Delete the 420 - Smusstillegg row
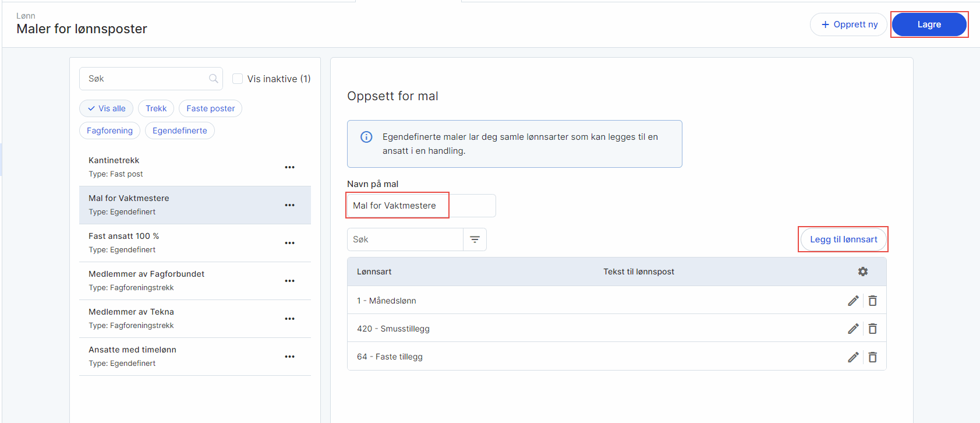This screenshot has height=423, width=980. coord(872,329)
